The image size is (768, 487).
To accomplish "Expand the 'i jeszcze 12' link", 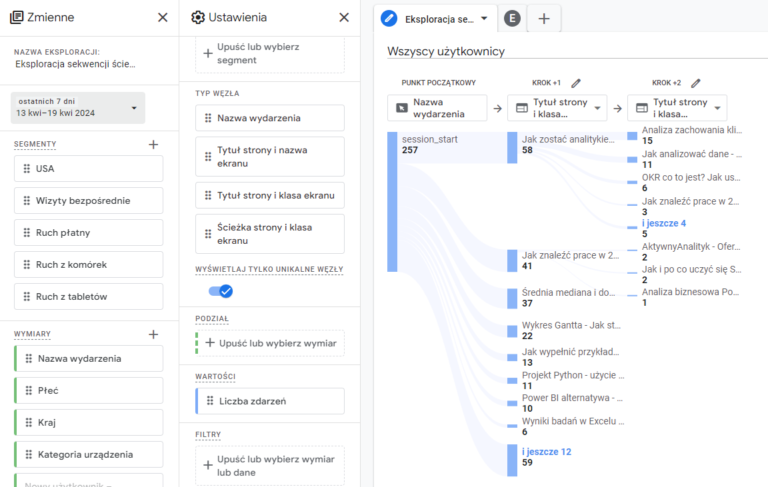I will (x=546, y=452).
